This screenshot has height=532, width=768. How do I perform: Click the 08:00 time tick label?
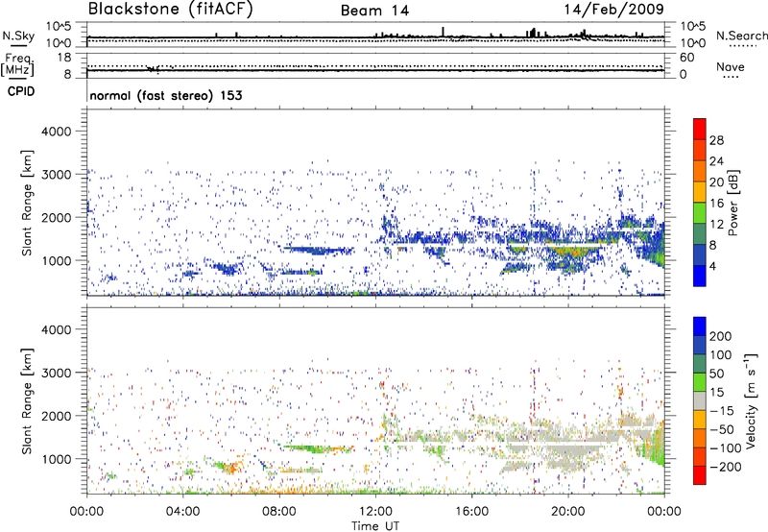point(279,512)
